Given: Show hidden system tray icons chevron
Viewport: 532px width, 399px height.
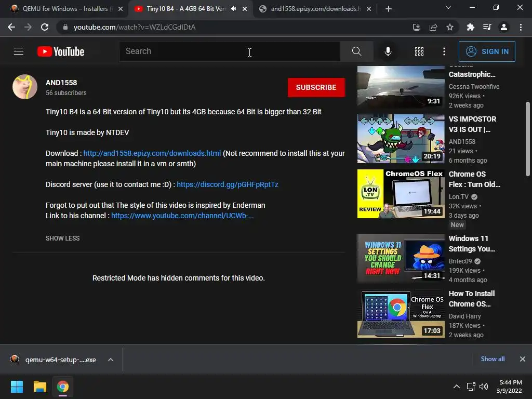Looking at the screenshot, I should 457,387.
